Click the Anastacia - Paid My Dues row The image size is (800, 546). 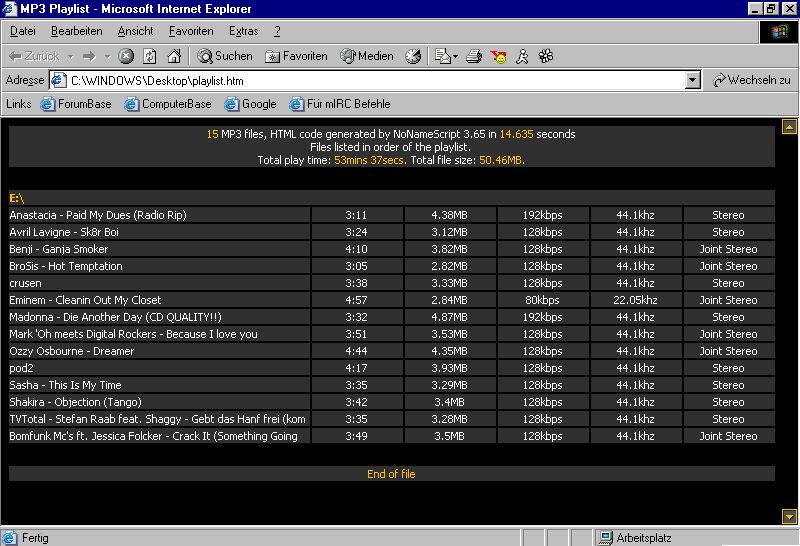392,215
